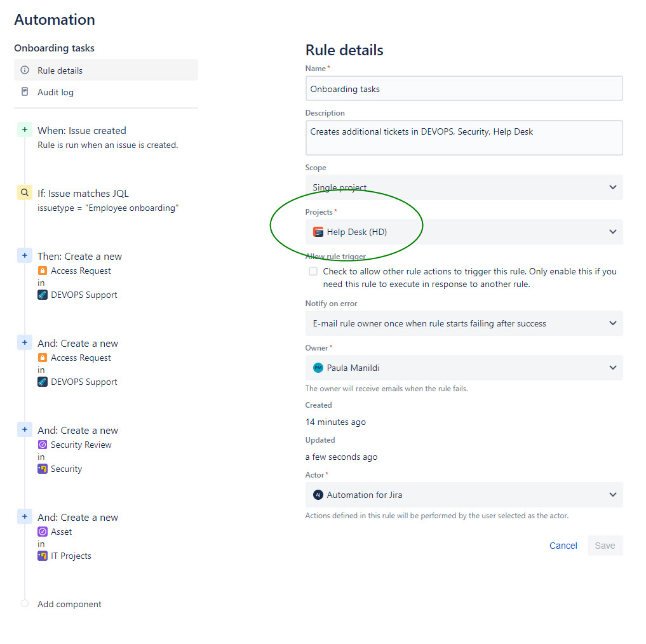This screenshot has width=646, height=644.
Task: Click the plus icon beside Then: Create a new
Action: (x=25, y=255)
